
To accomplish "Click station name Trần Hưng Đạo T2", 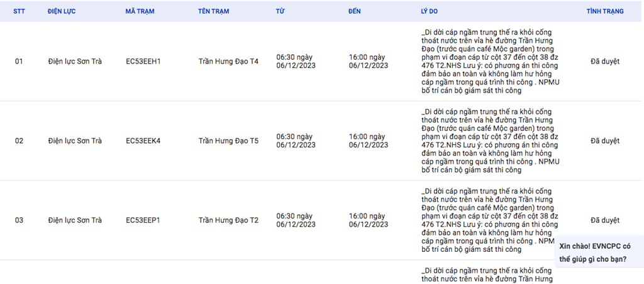I will tap(228, 220).
